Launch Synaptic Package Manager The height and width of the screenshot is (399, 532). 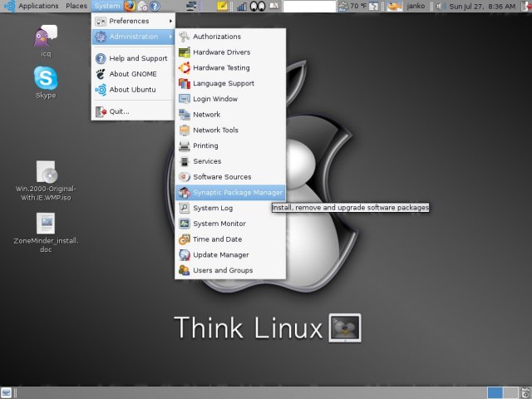tap(230, 192)
